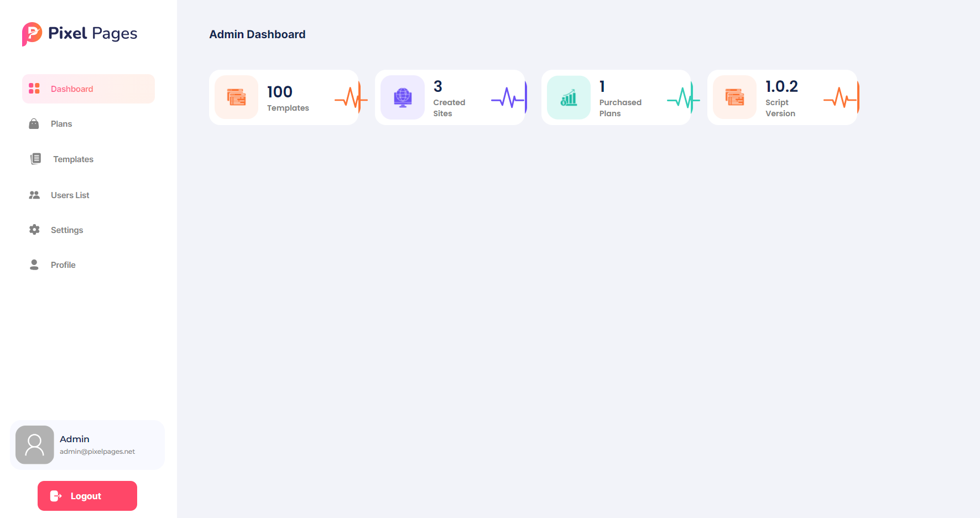The height and width of the screenshot is (518, 980).
Task: Click the Admin Dashboard page heading
Action: pyautogui.click(x=257, y=34)
